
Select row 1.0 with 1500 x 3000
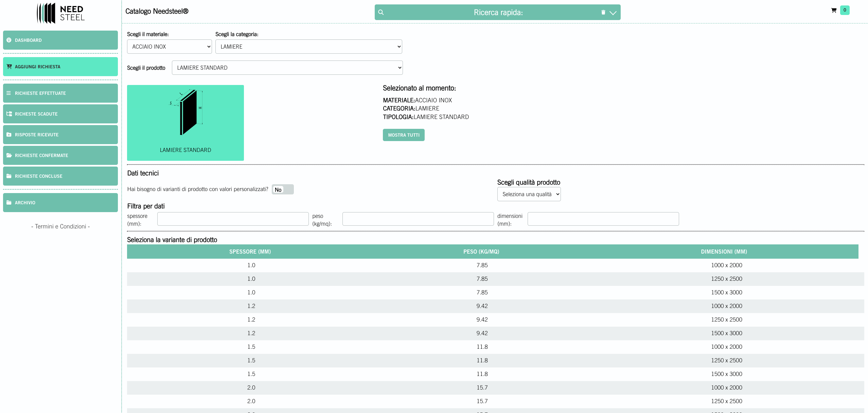click(x=496, y=292)
